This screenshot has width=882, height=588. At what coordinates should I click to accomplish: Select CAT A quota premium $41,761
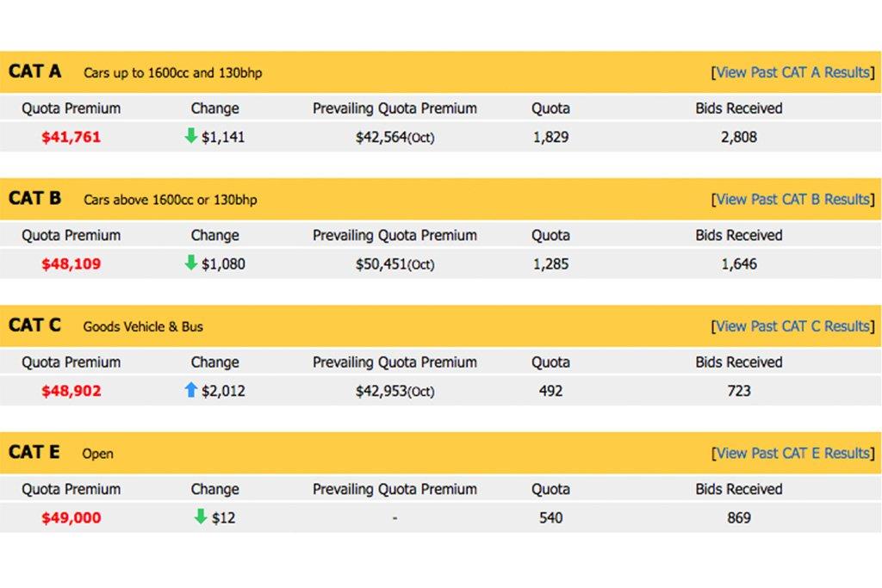[x=71, y=137]
